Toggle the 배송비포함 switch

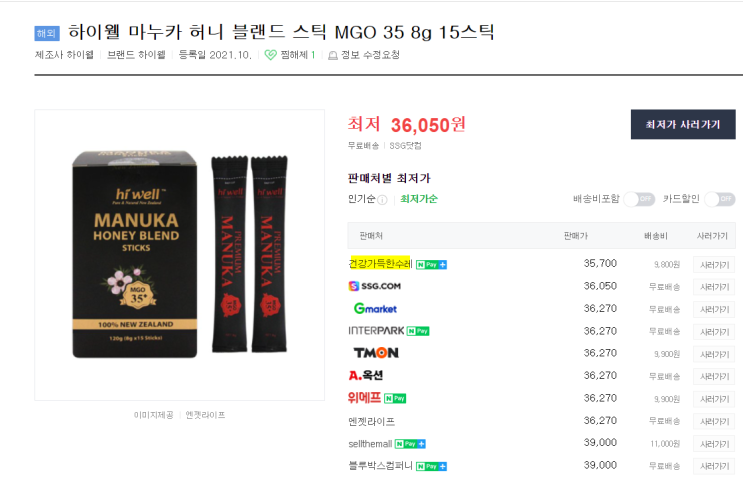click(639, 199)
